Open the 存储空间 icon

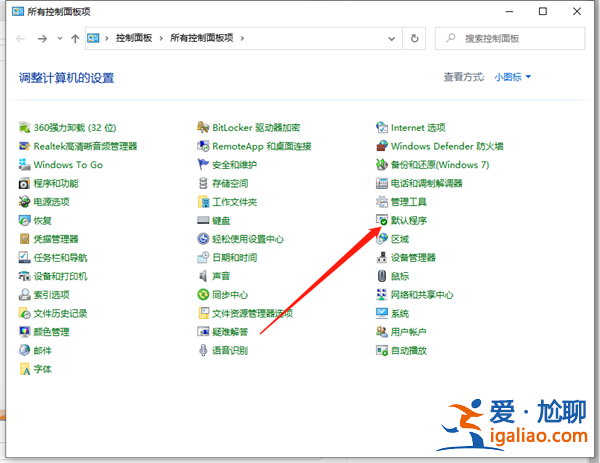(x=203, y=183)
